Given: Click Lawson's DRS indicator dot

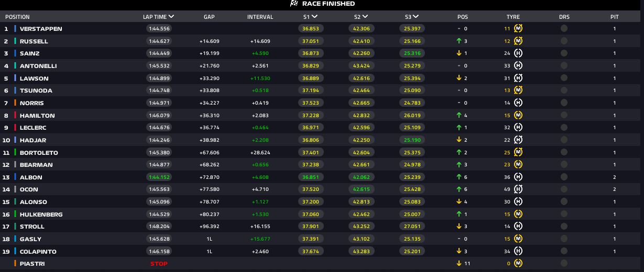Looking at the screenshot, I should [564, 78].
